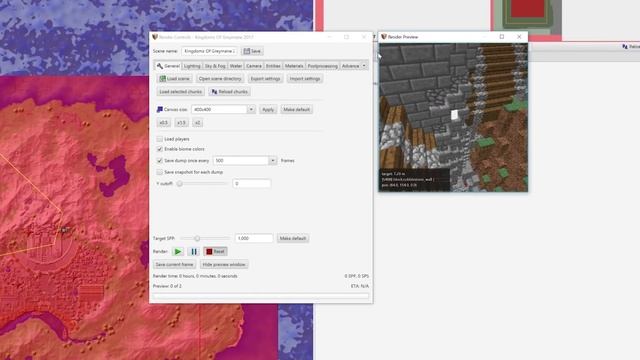Click Make default next to Canvas size

point(297,109)
